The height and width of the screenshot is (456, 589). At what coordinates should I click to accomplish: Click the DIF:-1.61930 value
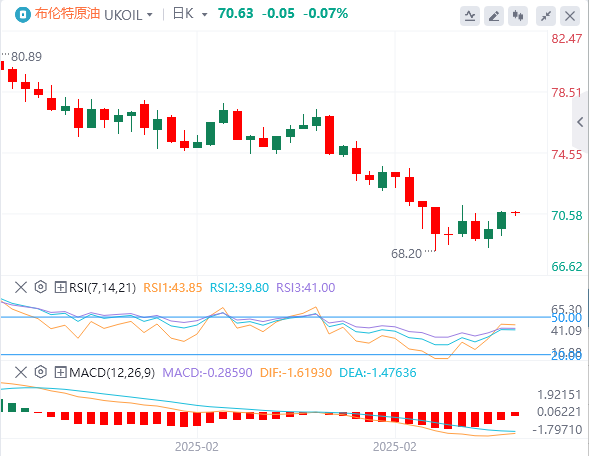[296, 373]
